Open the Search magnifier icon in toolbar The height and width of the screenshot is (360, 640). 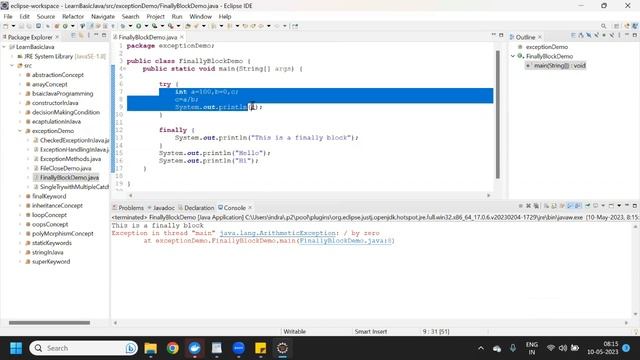[x=603, y=26]
